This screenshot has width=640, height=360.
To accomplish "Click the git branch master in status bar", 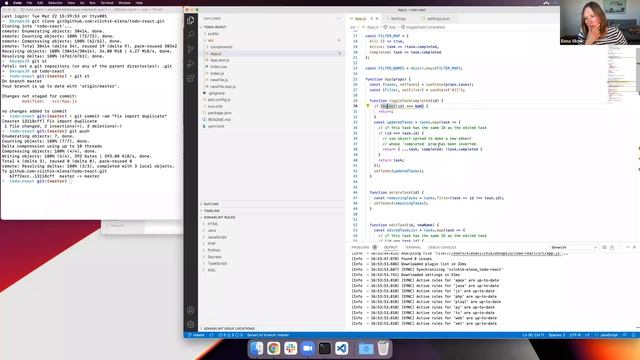I will [x=196, y=335].
